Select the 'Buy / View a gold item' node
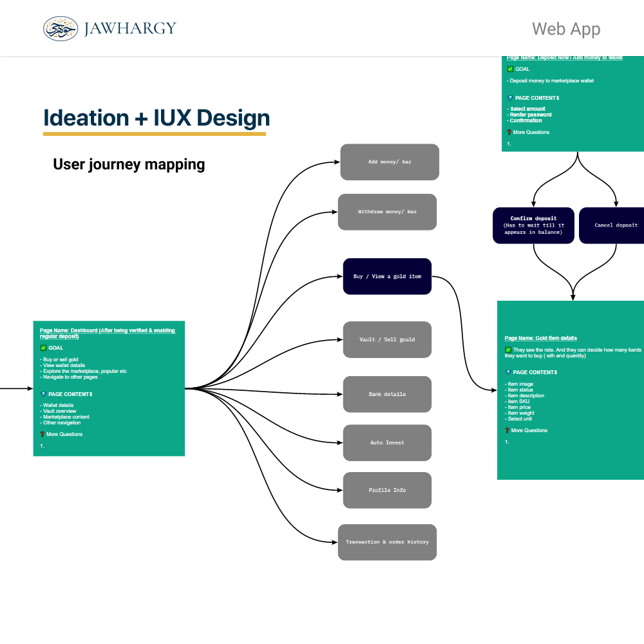This screenshot has height=644, width=644. (387, 276)
